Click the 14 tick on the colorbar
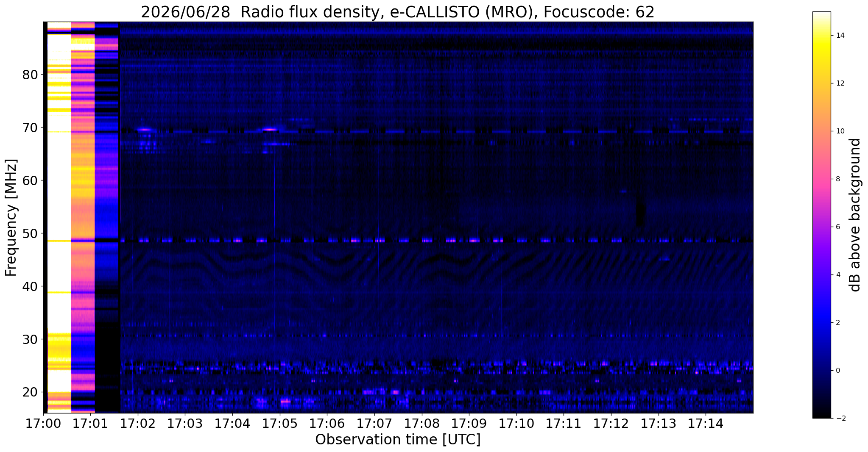868x452 pixels. tap(839, 36)
